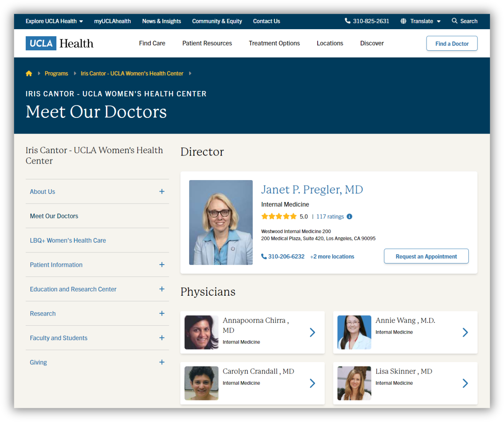
Task: Open the Contact Us link
Action: 267,21
